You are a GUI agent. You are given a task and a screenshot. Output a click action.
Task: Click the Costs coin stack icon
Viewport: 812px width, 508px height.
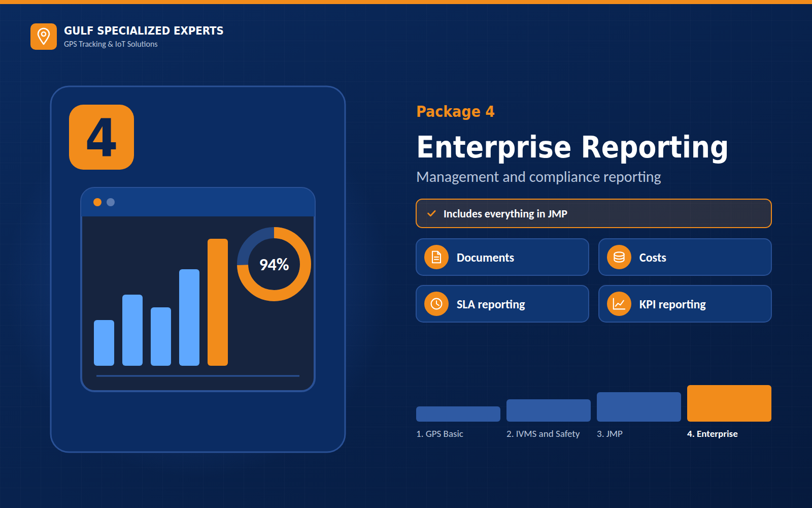(619, 257)
